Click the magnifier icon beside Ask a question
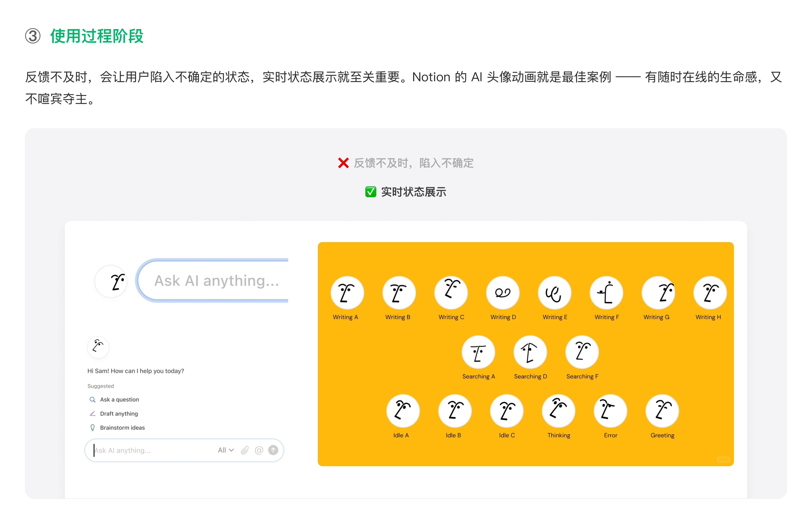812x524 pixels. click(x=92, y=399)
